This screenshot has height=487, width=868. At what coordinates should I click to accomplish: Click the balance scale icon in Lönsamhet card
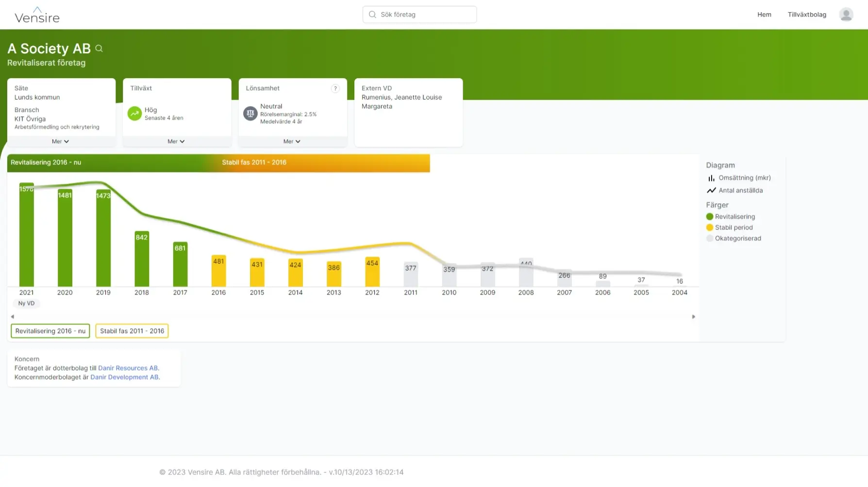click(x=250, y=114)
